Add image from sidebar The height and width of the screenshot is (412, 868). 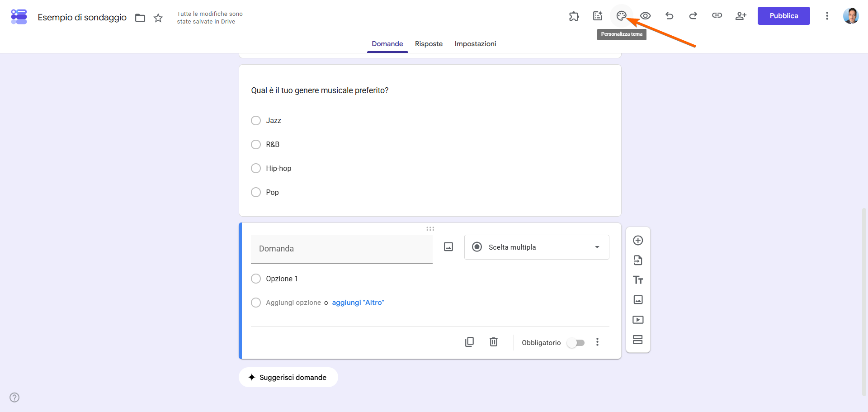coord(638,300)
